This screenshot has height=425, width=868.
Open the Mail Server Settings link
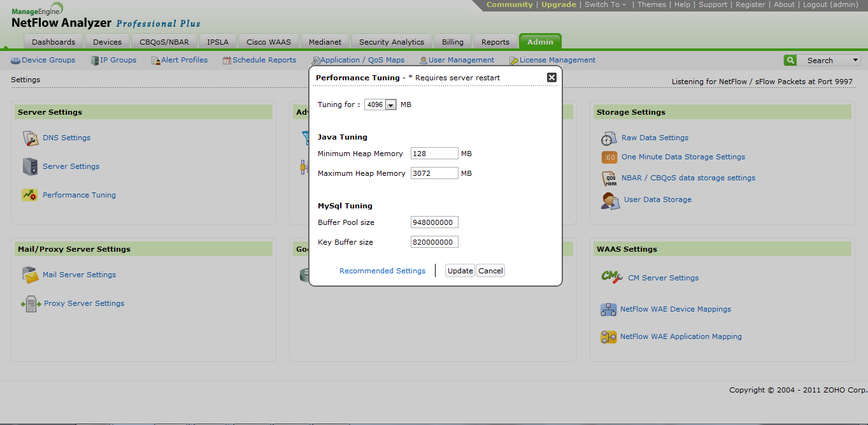point(79,275)
